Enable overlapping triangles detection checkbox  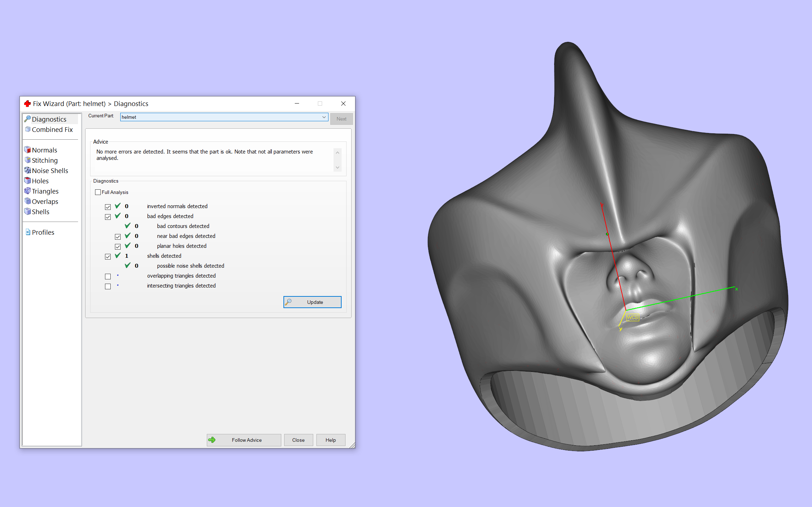tap(108, 276)
